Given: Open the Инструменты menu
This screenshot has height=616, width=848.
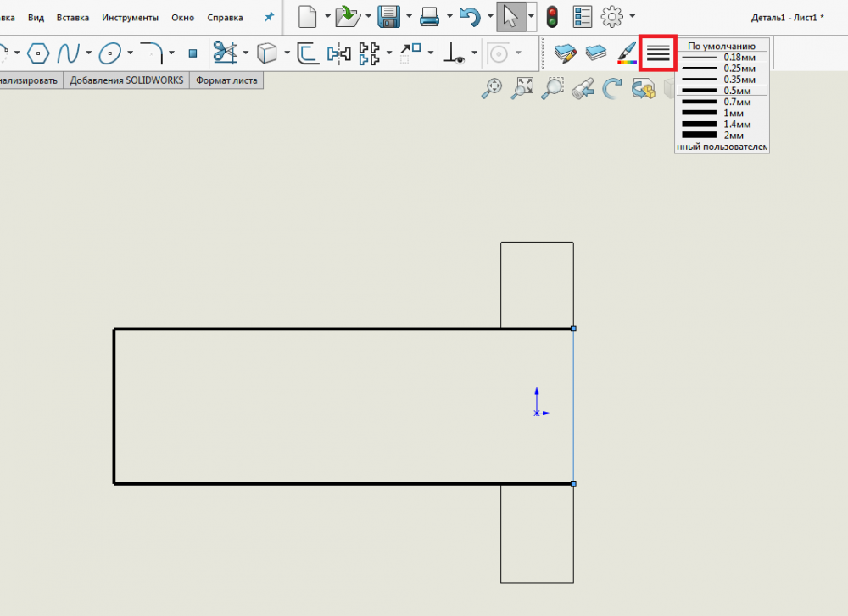Looking at the screenshot, I should coord(130,17).
